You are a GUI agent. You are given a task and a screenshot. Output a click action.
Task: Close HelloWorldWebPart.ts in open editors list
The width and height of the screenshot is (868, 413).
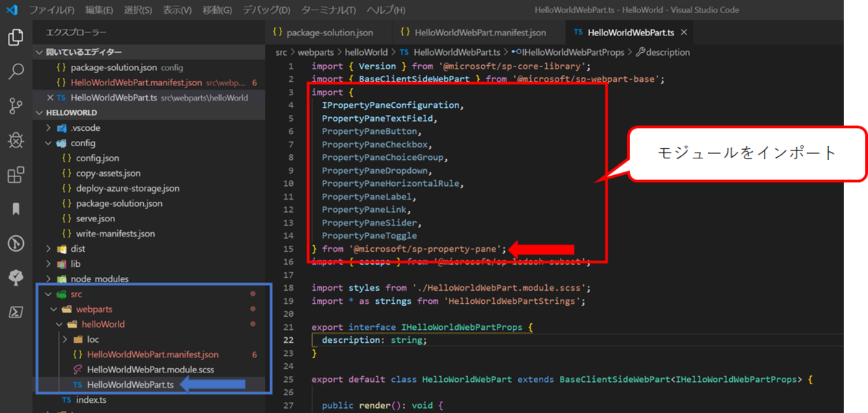click(50, 98)
